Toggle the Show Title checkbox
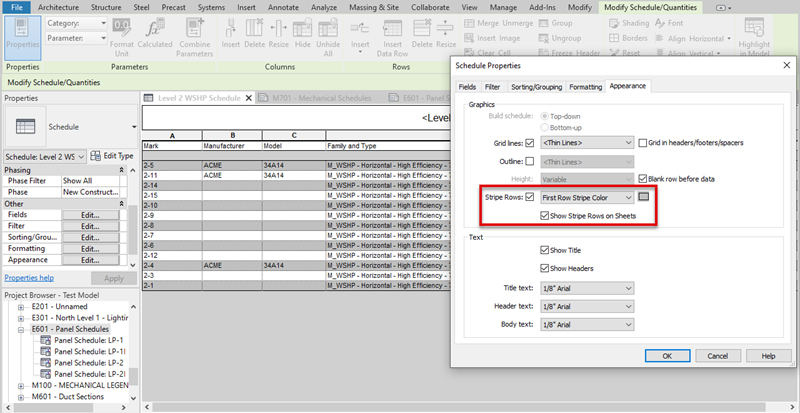Screen dimensions: 800x413 (x=544, y=250)
